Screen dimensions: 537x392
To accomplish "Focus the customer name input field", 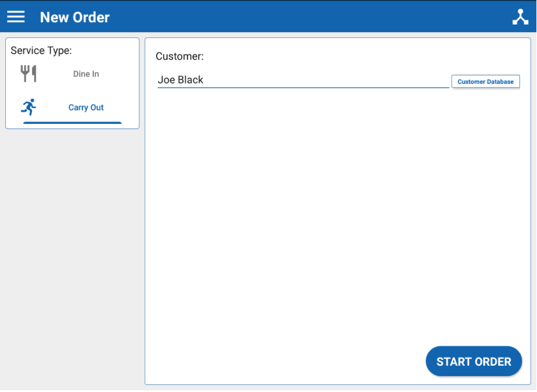I will click(303, 80).
